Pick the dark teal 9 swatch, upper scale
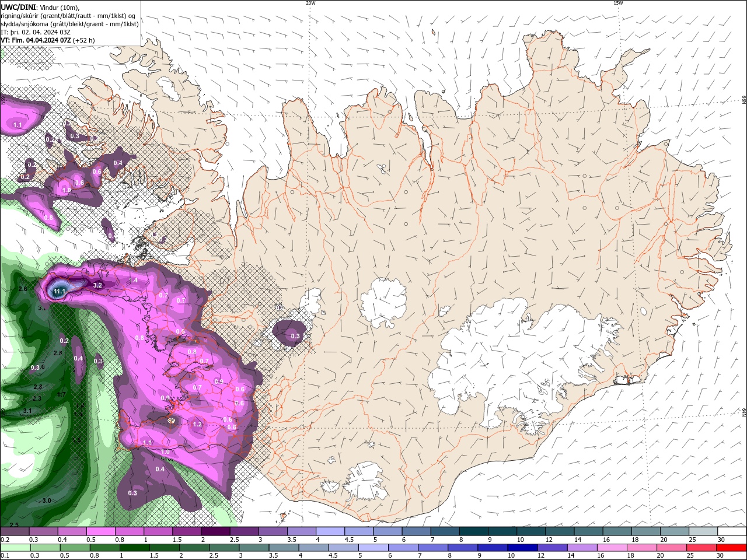747x560 pixels. click(501, 531)
